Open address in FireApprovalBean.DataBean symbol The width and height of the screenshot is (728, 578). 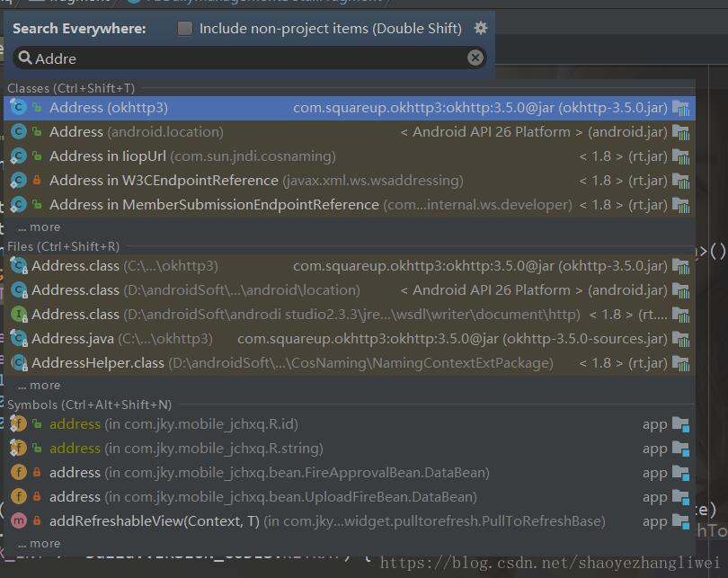(x=75, y=473)
